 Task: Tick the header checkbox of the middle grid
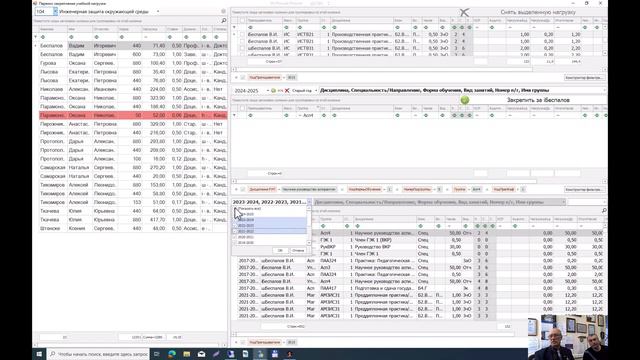pos(242,108)
